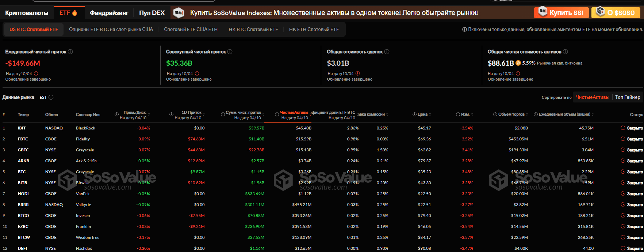Screen dimensions: 644x252
Task: Sort by ЧистыеАктивы using the sort toggle
Action: [593, 97]
